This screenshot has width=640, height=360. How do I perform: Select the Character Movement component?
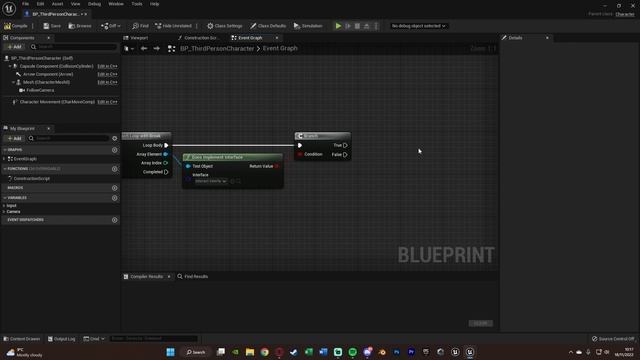(57, 102)
